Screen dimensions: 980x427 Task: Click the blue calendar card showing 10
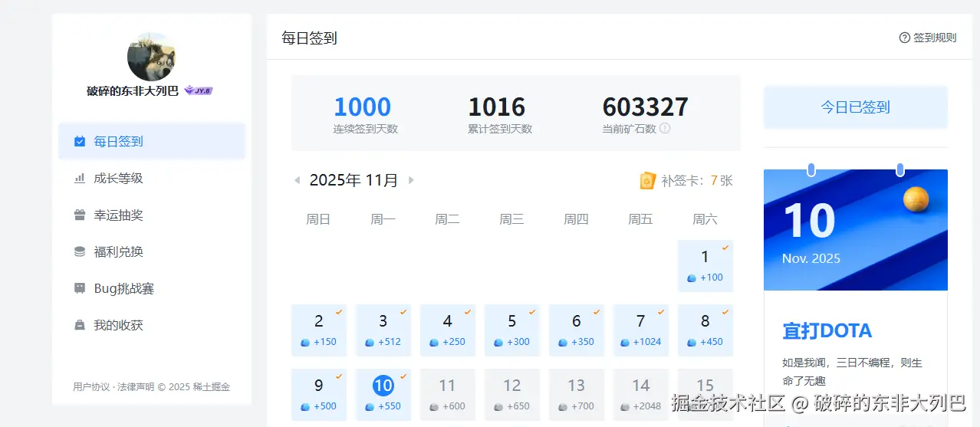[x=856, y=229]
